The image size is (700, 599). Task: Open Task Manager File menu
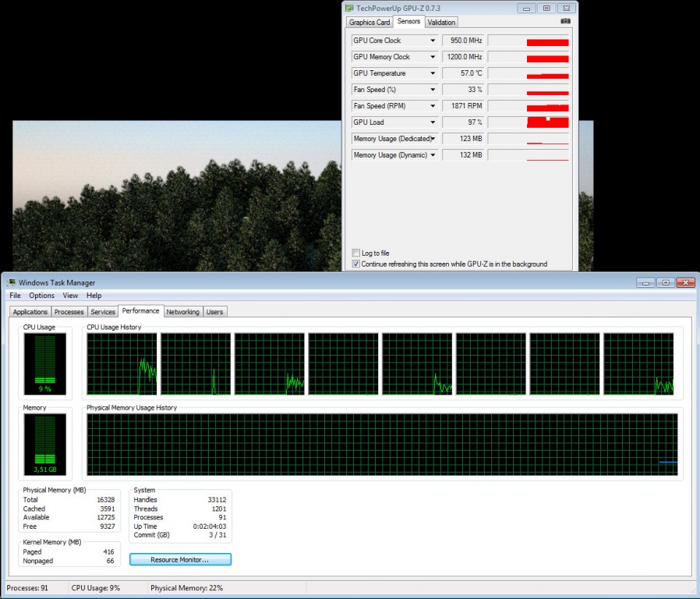pos(15,296)
